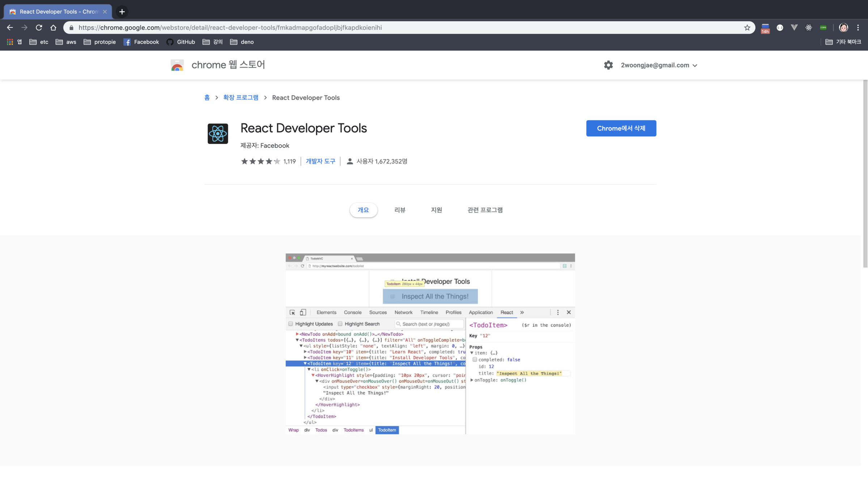This screenshot has height=488, width=868.
Task: Click the Chrome에서 삭제 button
Action: (x=621, y=128)
